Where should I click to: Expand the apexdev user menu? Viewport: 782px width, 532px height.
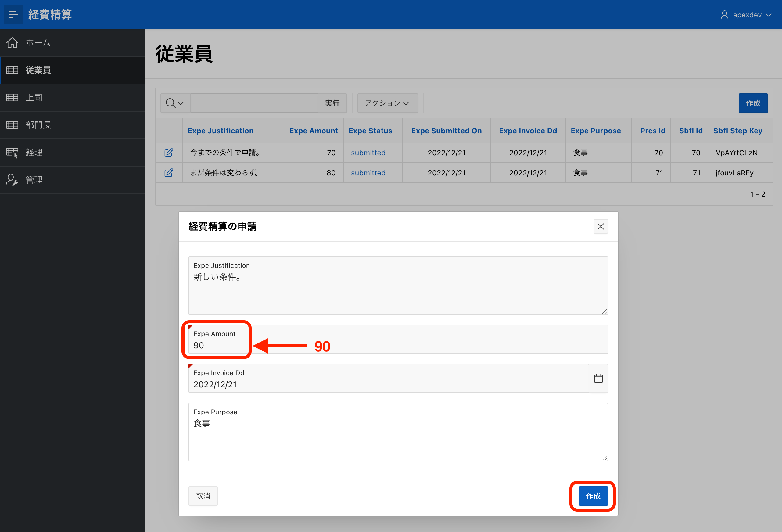(746, 15)
